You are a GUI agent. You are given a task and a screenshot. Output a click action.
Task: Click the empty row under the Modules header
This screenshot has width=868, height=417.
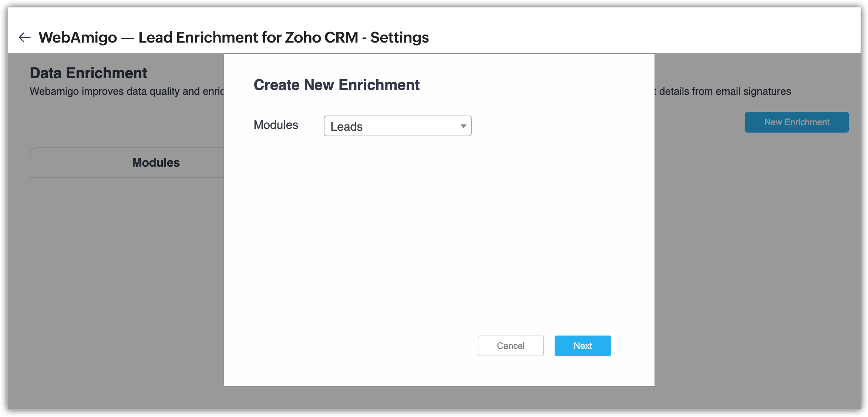tap(127, 199)
